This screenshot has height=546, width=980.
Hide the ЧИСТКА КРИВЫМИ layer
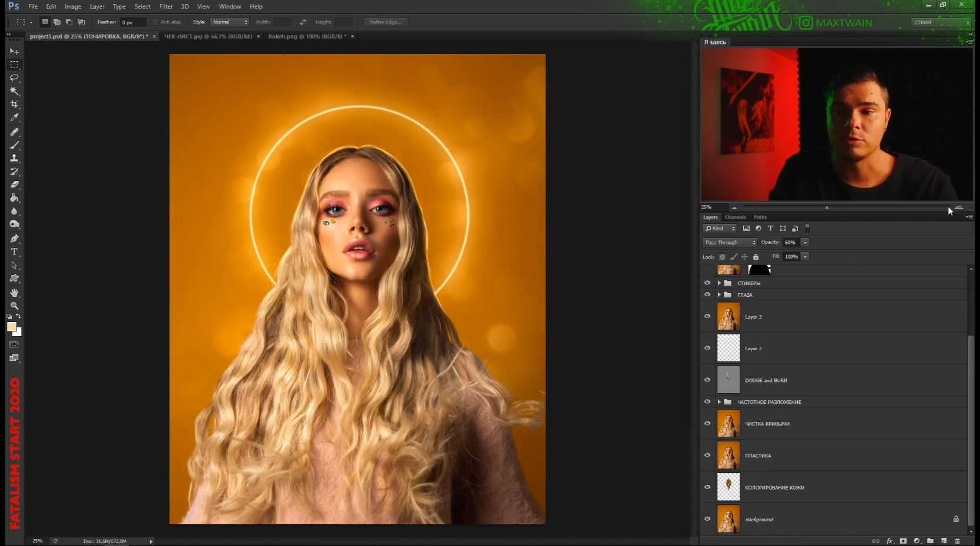point(707,423)
